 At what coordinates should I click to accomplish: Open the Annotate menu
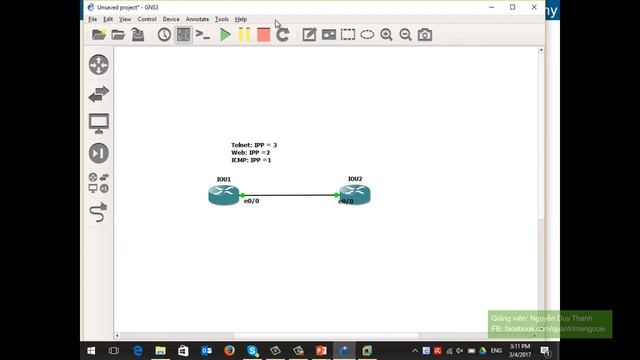tap(197, 19)
